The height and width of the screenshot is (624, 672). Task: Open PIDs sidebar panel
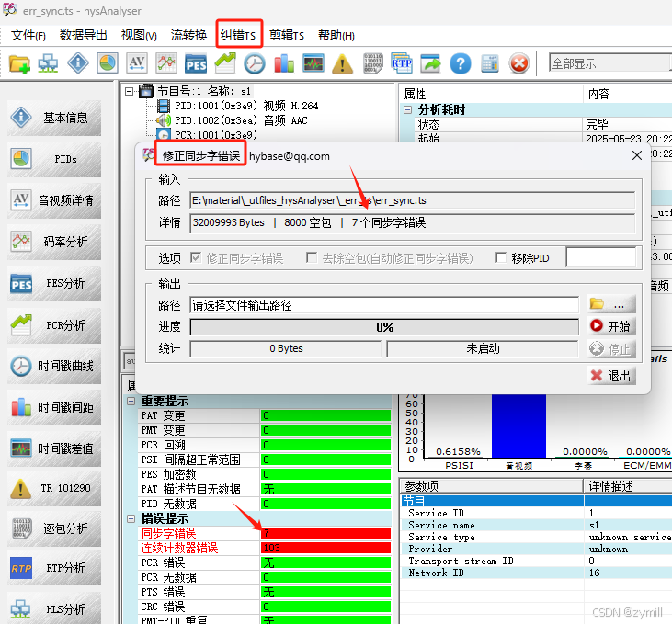click(x=54, y=159)
